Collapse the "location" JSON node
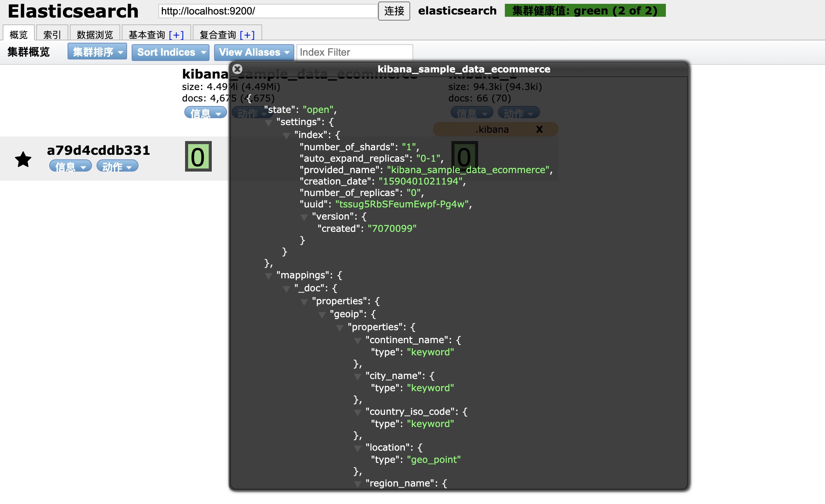The height and width of the screenshot is (504, 825). pyautogui.click(x=358, y=448)
